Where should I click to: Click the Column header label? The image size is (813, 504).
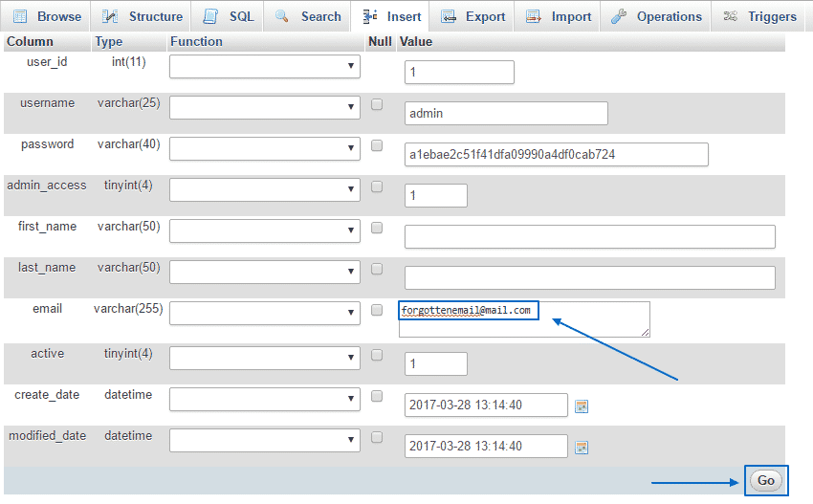(x=30, y=41)
